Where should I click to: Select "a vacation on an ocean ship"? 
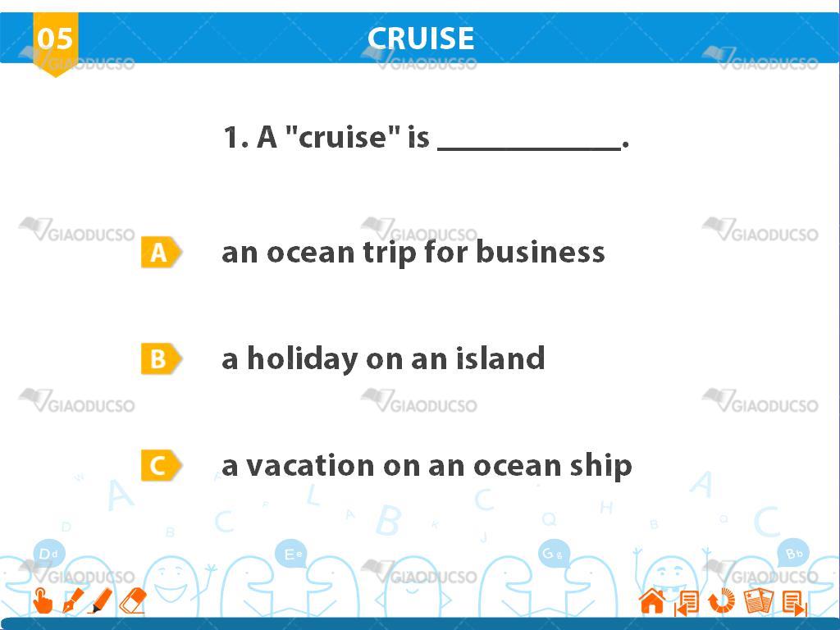tap(427, 466)
